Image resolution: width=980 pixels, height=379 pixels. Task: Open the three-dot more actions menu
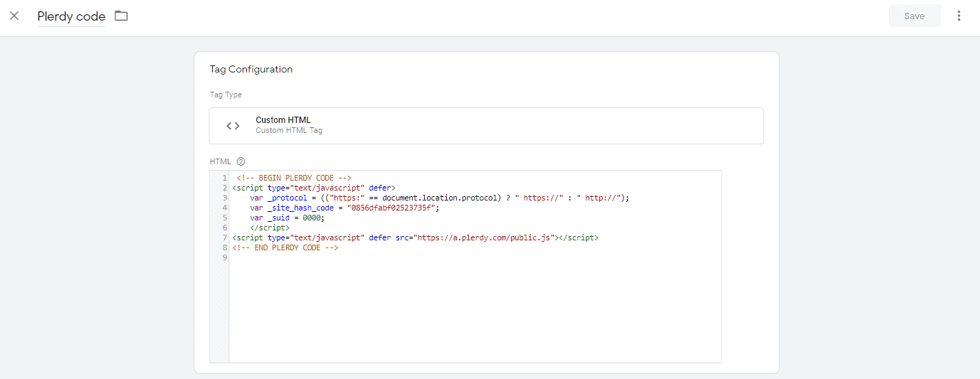point(959,16)
